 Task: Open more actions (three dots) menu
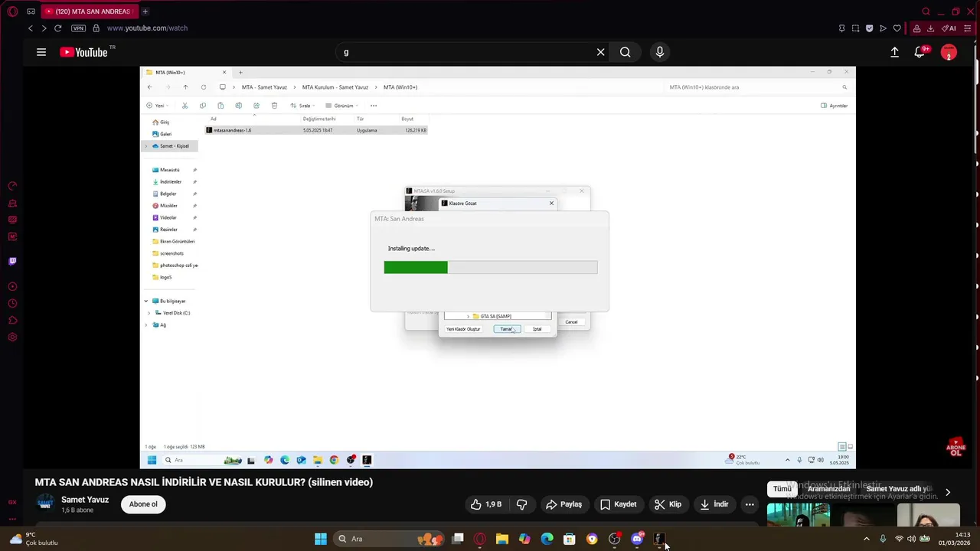[750, 504]
